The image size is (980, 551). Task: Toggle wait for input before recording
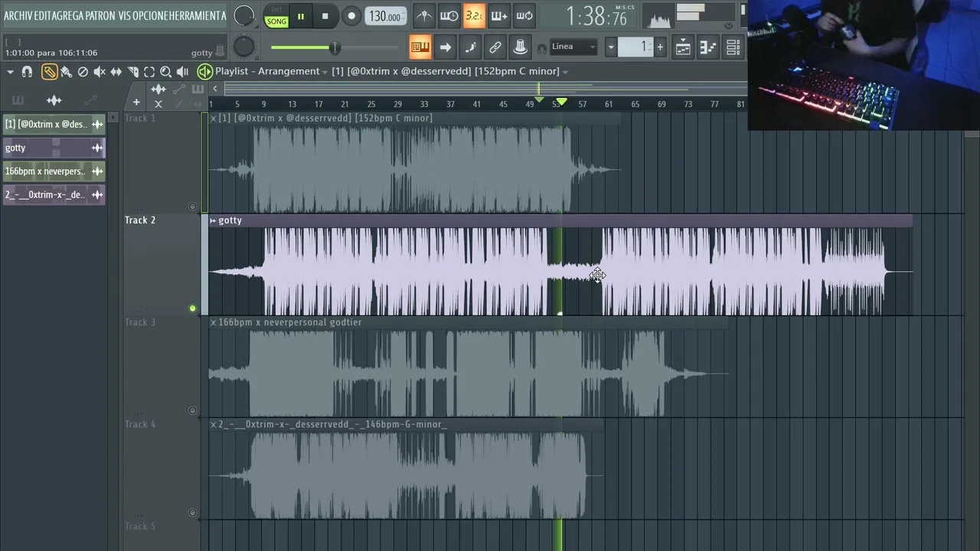click(449, 16)
